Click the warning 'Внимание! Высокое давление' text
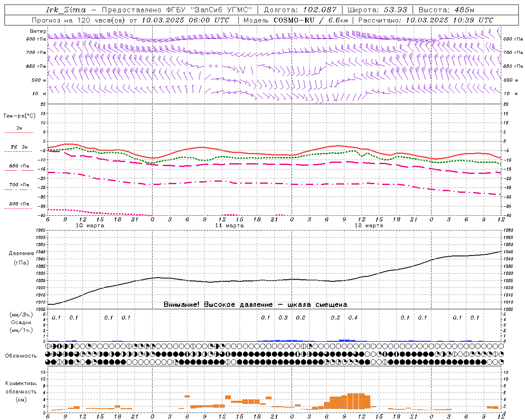The height and width of the screenshot is (420, 525). click(x=218, y=304)
